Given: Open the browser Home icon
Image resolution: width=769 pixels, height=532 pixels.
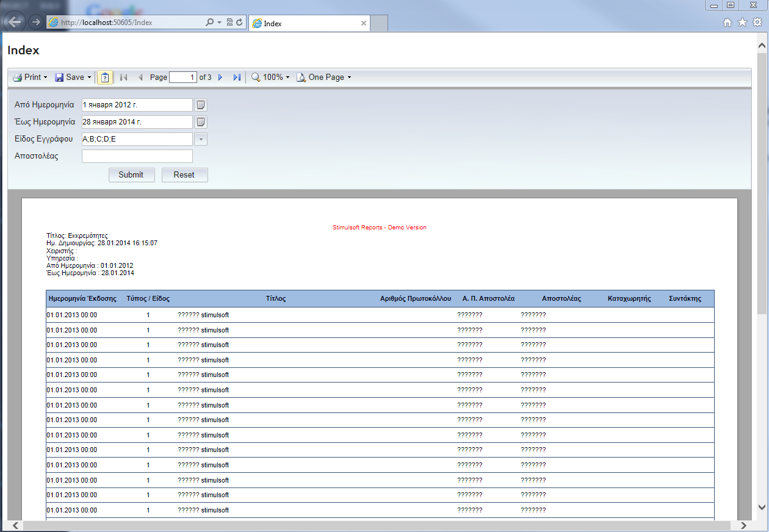Looking at the screenshot, I should point(727,23).
